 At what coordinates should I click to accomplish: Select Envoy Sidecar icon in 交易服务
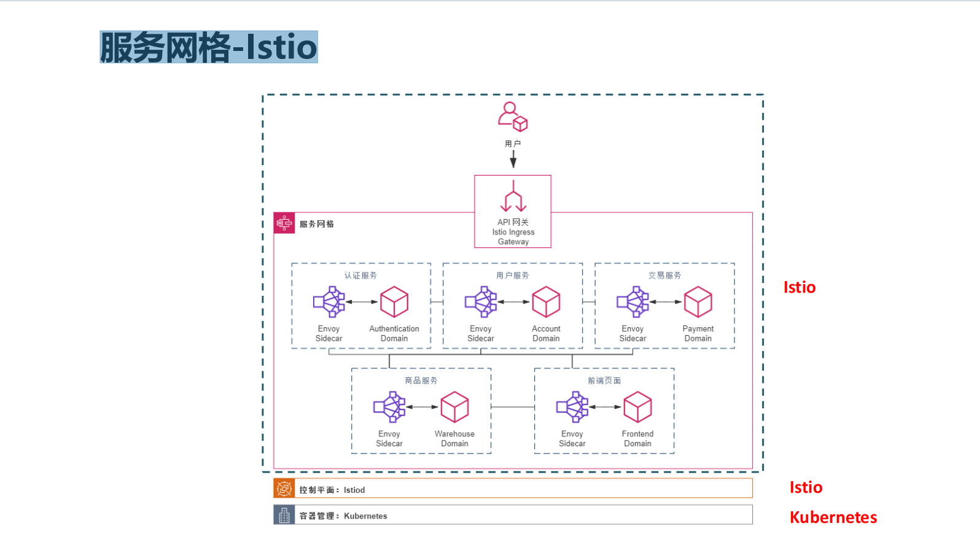coord(633,302)
